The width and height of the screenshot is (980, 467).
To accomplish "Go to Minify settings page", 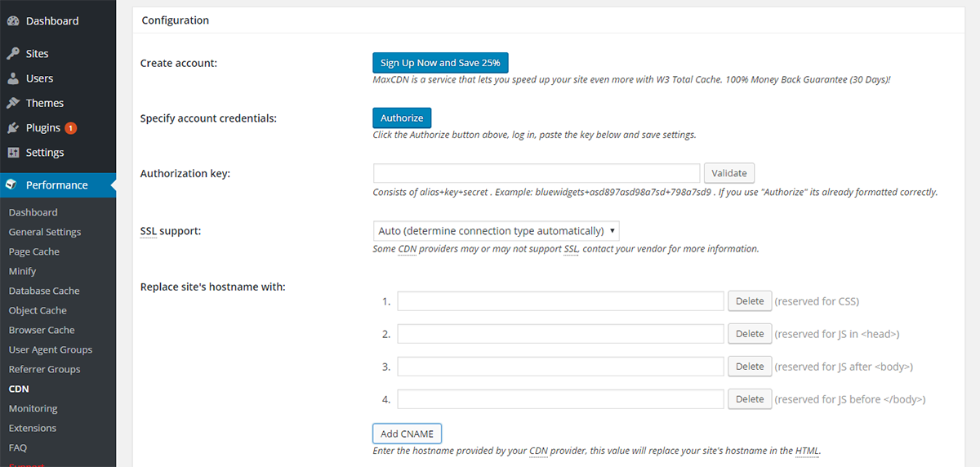I will pyautogui.click(x=22, y=271).
